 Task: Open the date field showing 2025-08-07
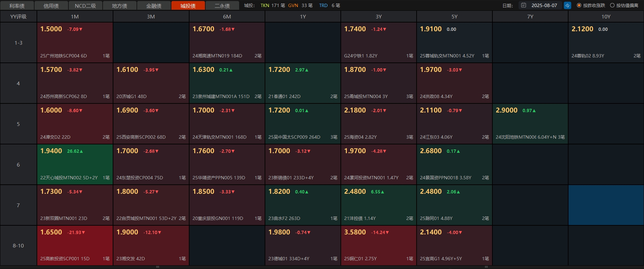[x=544, y=5]
